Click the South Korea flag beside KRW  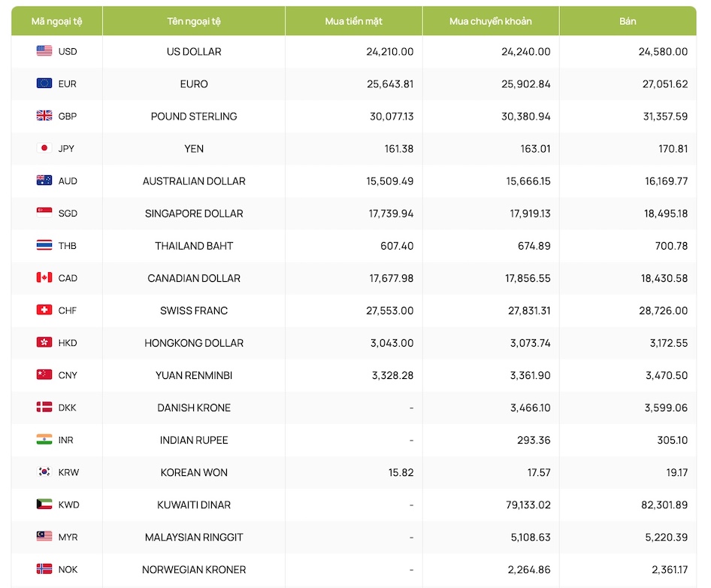click(44, 472)
